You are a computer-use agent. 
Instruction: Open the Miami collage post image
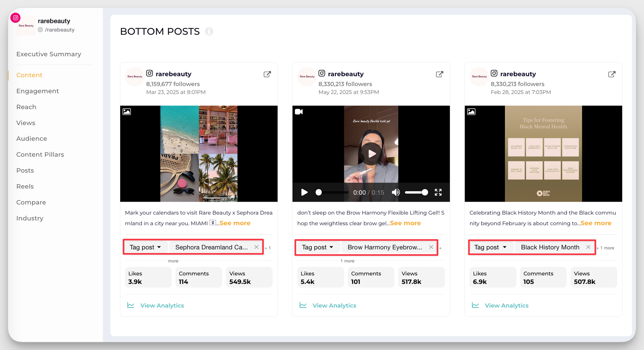(199, 154)
